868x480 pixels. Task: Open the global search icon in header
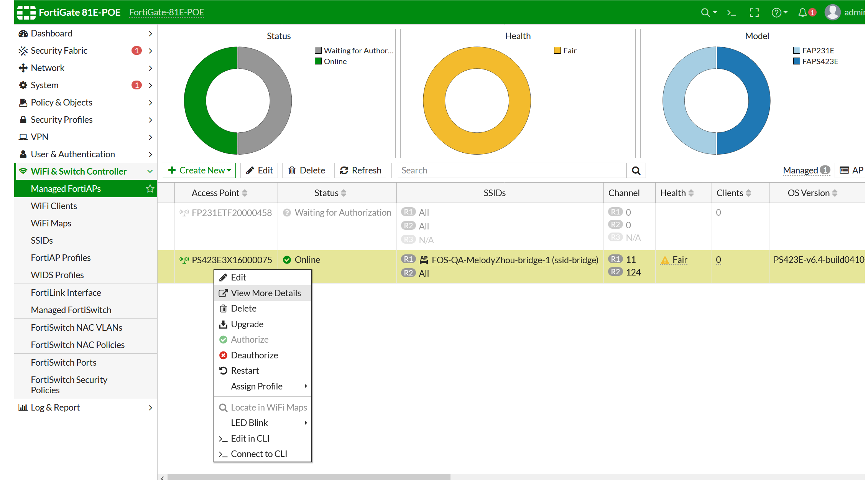point(709,12)
